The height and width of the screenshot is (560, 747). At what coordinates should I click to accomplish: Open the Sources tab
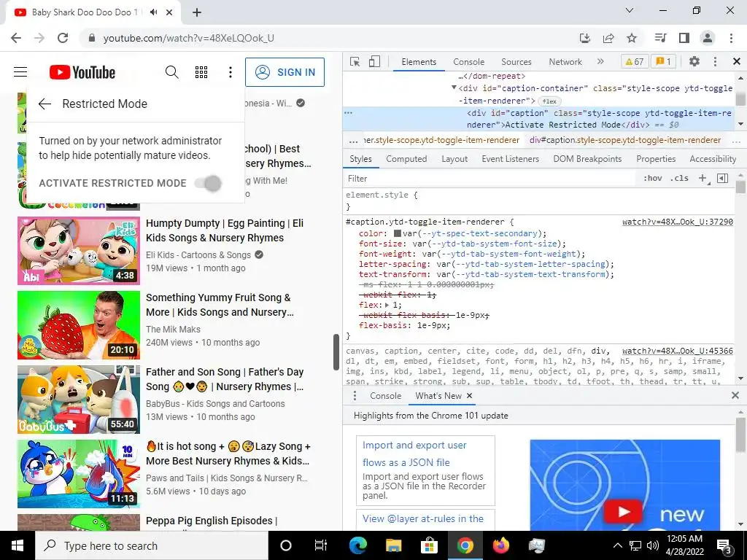(x=516, y=62)
